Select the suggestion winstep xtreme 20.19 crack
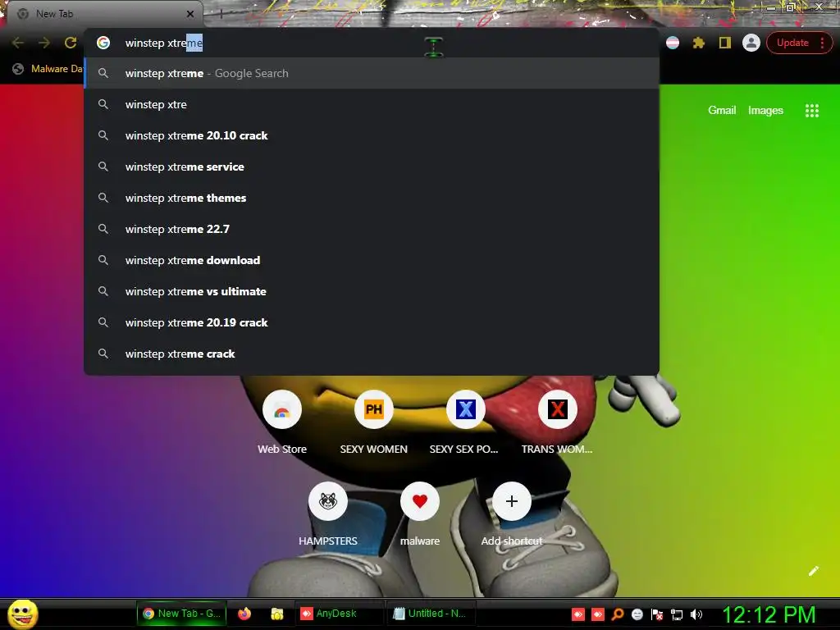Screen dimensions: 840x630 (x=372, y=322)
